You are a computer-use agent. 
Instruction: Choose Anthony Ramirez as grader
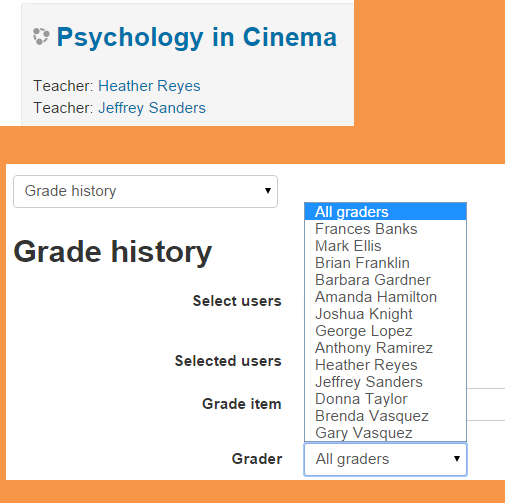385,348
